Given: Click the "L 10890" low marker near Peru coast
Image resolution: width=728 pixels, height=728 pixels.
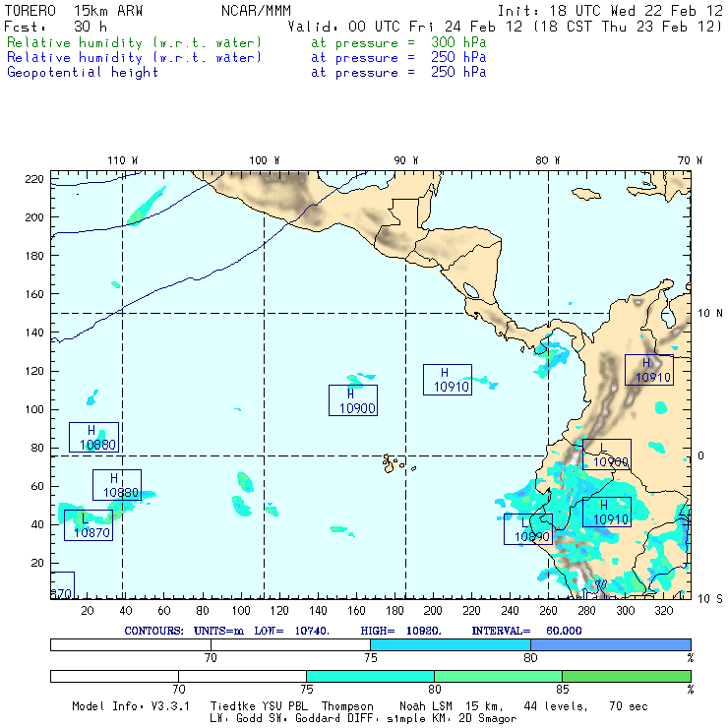Looking at the screenshot, I should coord(528,529).
